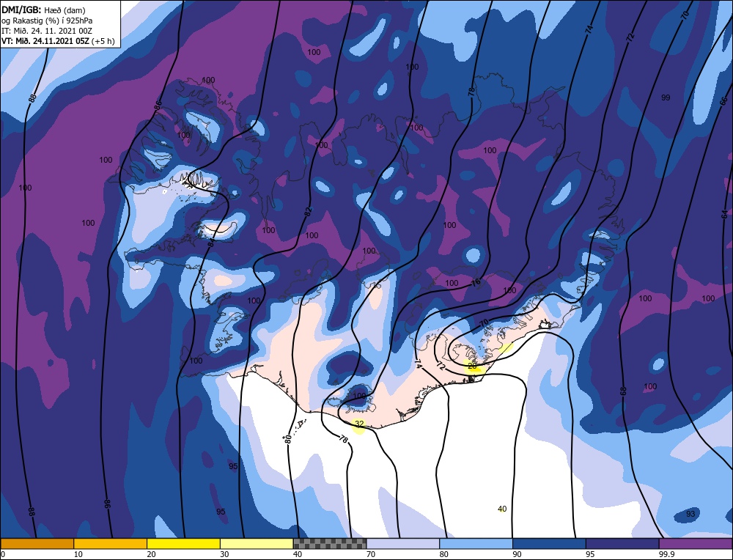This screenshot has height=560, width=733.
Task: Click the dark indigo 95–99.9 legend swatch
Action: 622,543
